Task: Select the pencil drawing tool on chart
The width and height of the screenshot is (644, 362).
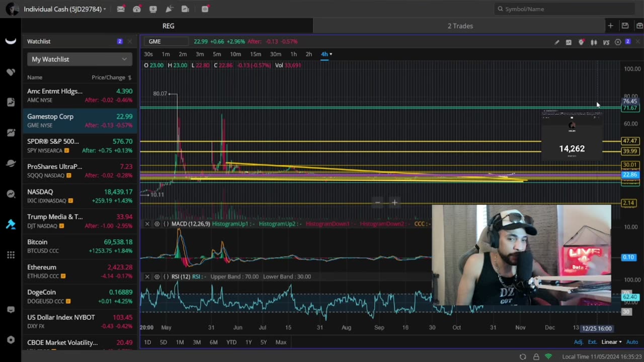Action: click(x=556, y=42)
